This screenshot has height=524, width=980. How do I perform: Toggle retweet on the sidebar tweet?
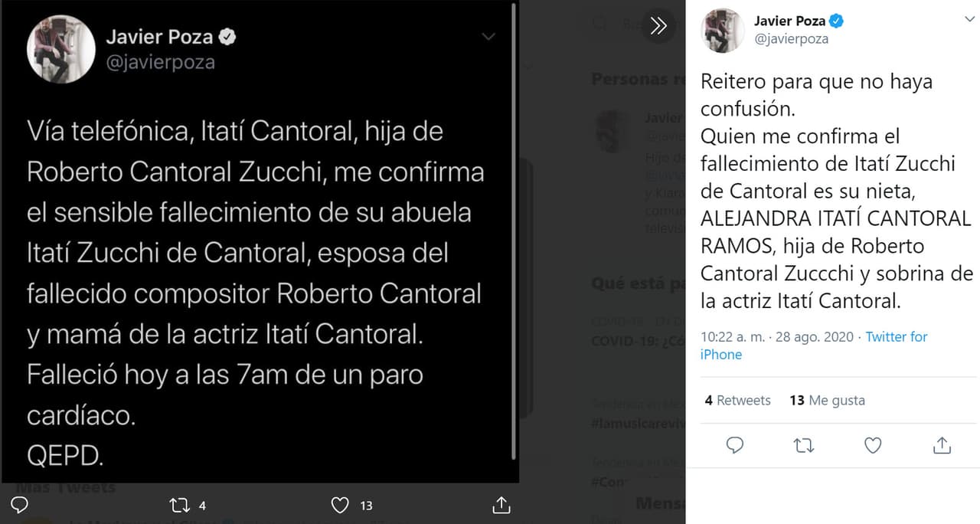[803, 444]
